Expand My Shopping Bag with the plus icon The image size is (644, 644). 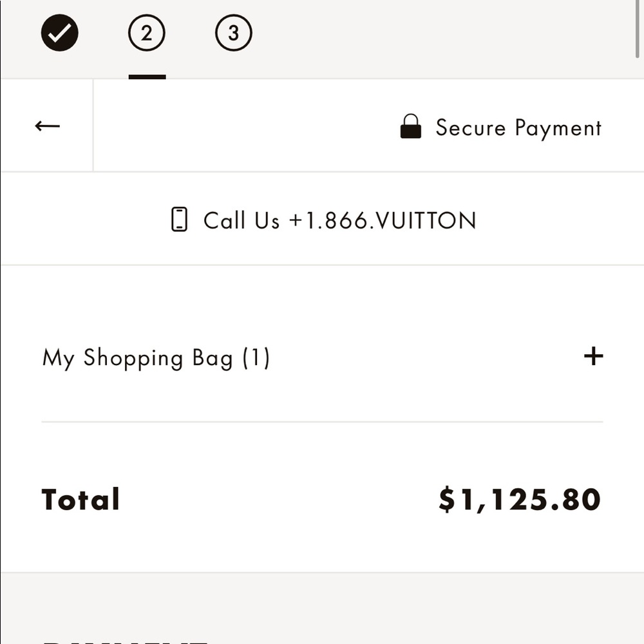click(594, 356)
